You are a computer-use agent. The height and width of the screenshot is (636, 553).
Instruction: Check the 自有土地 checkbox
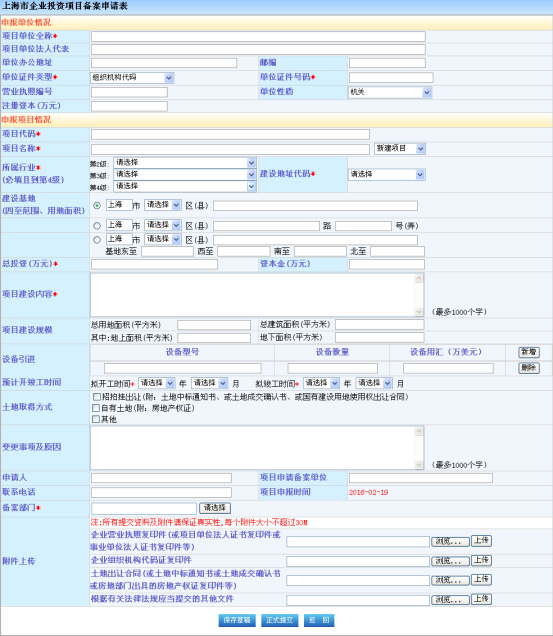96,408
